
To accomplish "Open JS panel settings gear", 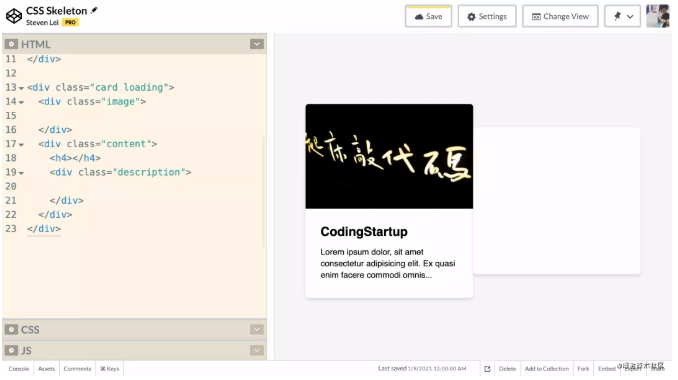I will pyautogui.click(x=11, y=350).
